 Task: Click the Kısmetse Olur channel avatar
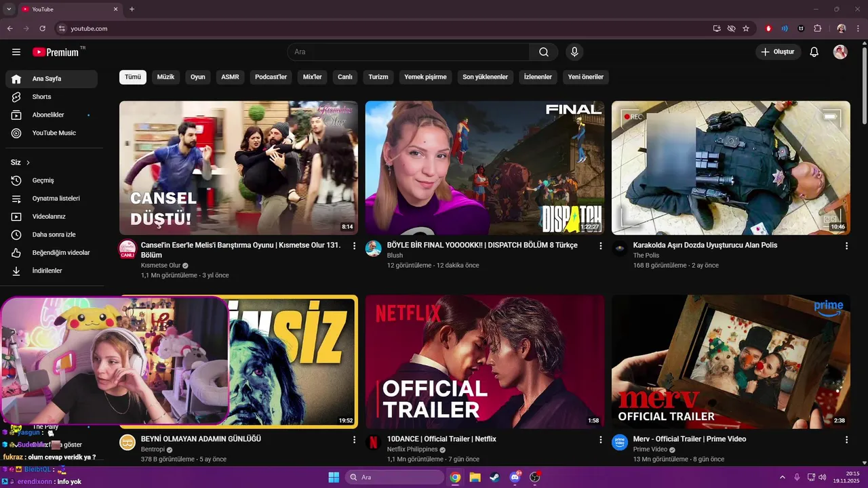(127, 249)
